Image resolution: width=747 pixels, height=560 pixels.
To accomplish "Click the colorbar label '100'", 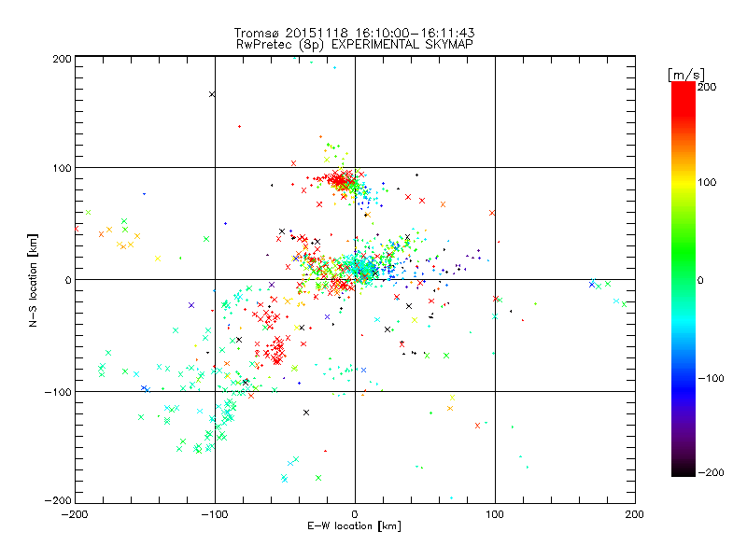I will pos(707,182).
